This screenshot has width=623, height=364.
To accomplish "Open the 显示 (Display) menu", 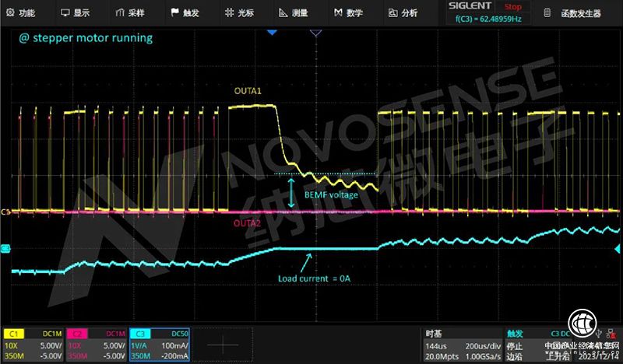I will click(x=76, y=12).
